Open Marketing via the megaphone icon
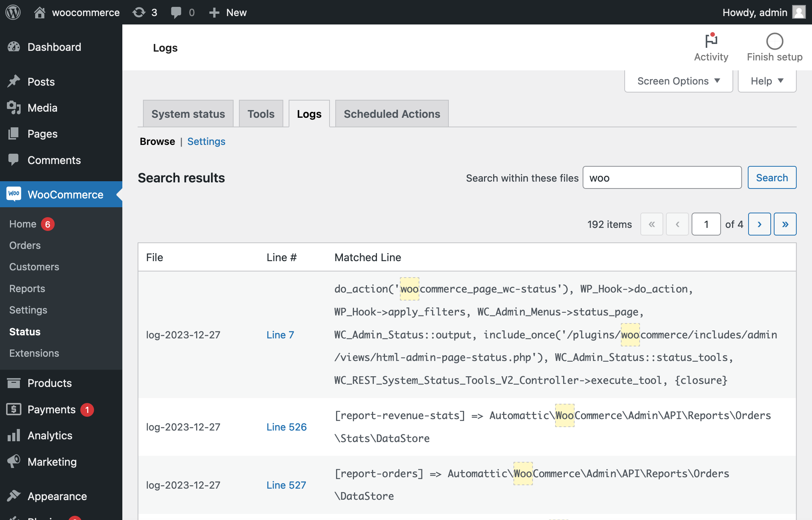 coord(14,461)
